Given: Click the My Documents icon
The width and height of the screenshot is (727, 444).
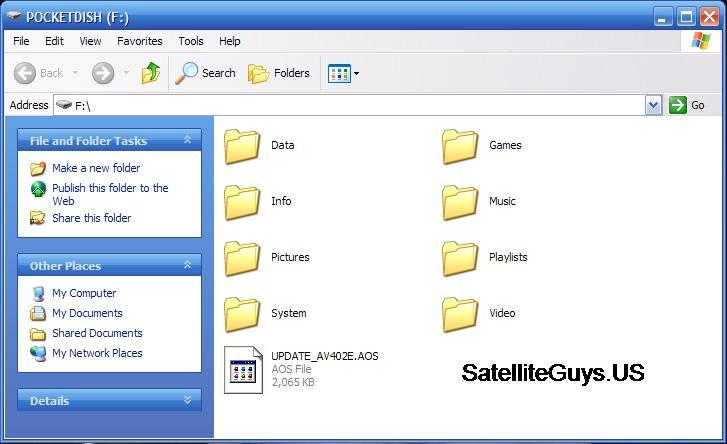Looking at the screenshot, I should 38,314.
